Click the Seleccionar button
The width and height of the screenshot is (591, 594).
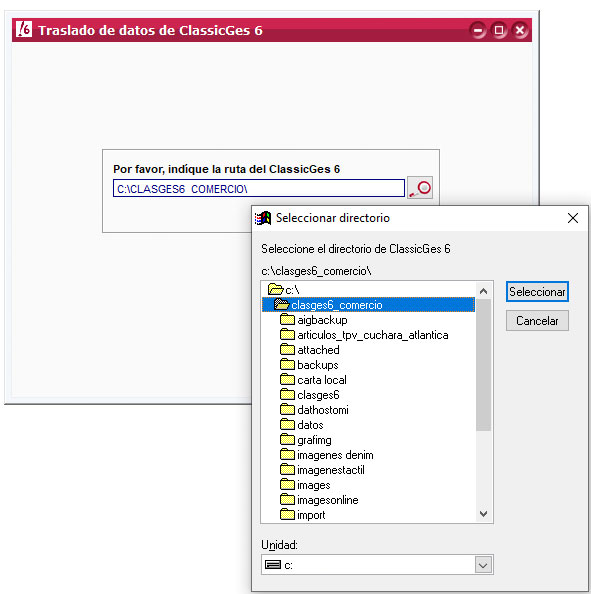(537, 292)
